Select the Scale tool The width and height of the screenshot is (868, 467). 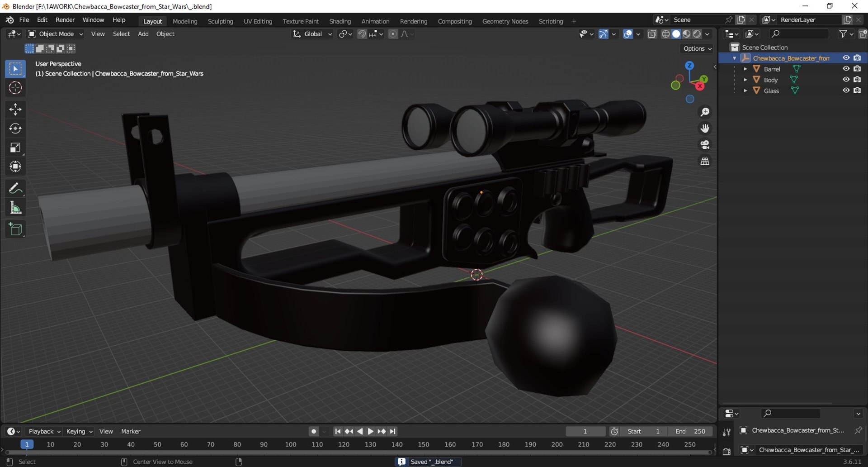(x=15, y=148)
